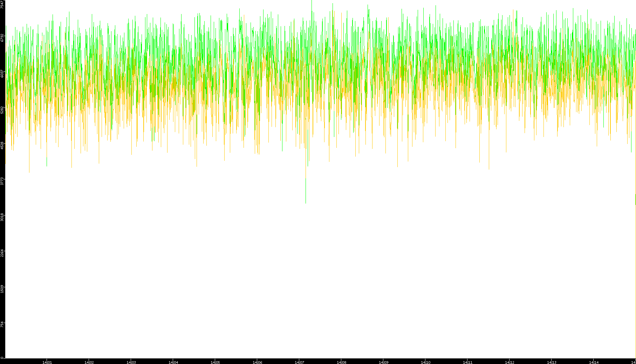Pick the 3018 value axis label
Image resolution: width=636 pixels, height=364 pixels.
point(2,217)
